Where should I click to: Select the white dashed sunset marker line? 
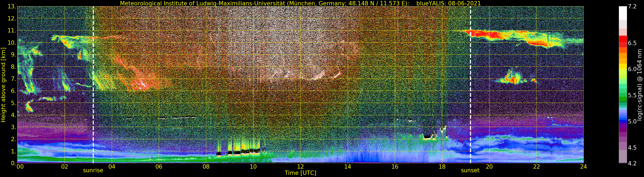click(471, 85)
